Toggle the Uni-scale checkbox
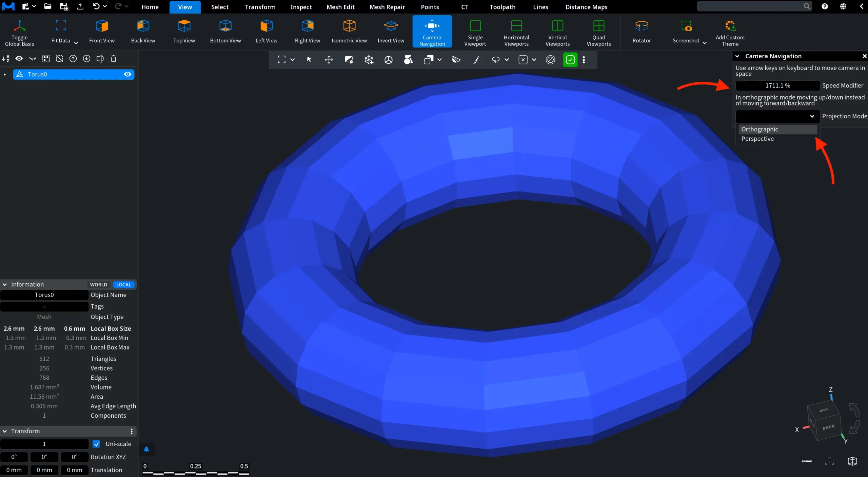Viewport: 868px width, 477px height. coord(96,444)
